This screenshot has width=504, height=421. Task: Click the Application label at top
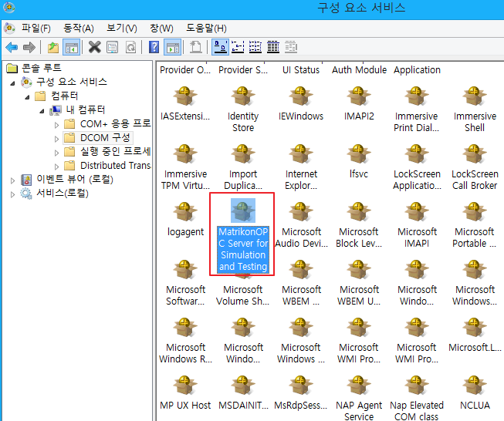(x=417, y=69)
